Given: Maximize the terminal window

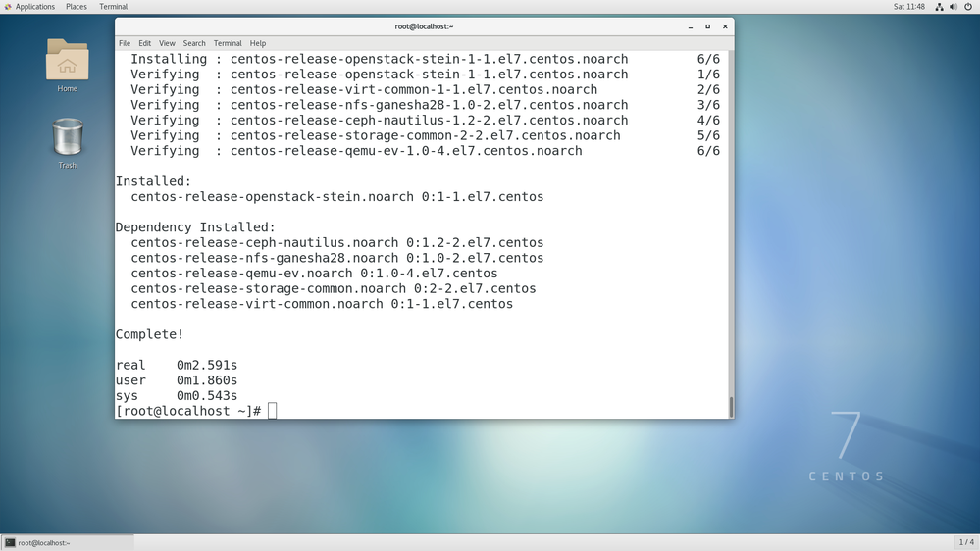Looking at the screenshot, I should point(707,26).
